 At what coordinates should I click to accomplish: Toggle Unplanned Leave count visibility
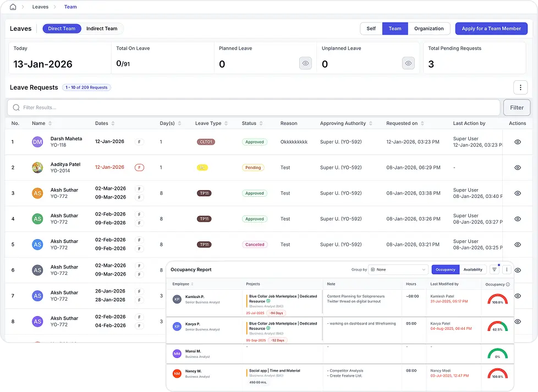point(408,63)
